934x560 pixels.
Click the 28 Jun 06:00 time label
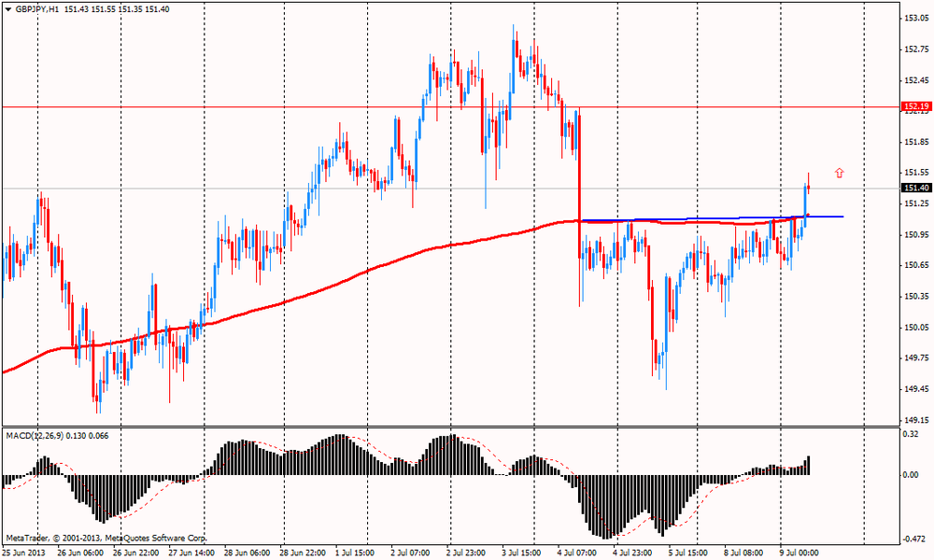(247, 553)
